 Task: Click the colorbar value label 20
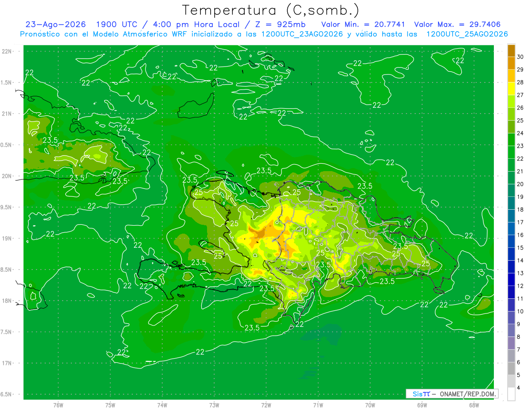click(520, 184)
